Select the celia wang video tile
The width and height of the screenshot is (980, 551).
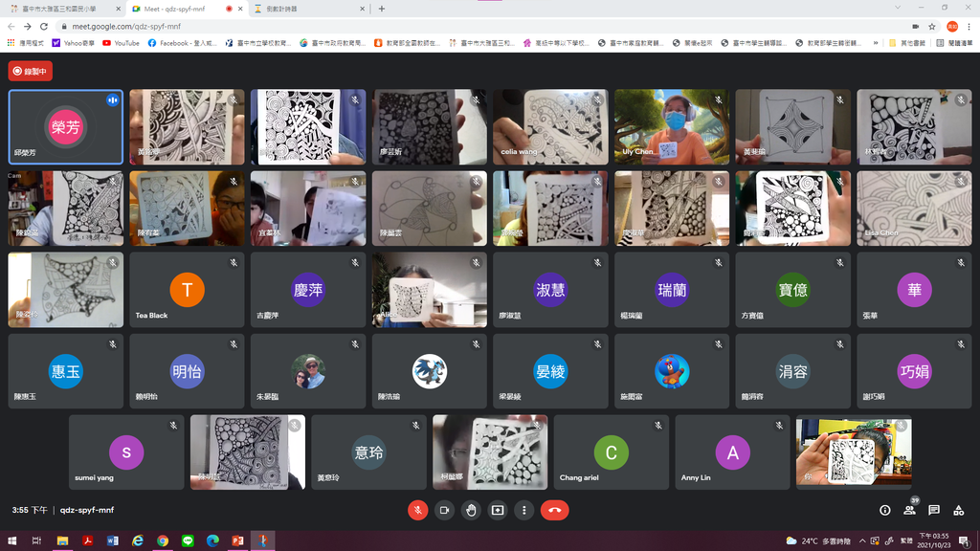tap(550, 127)
